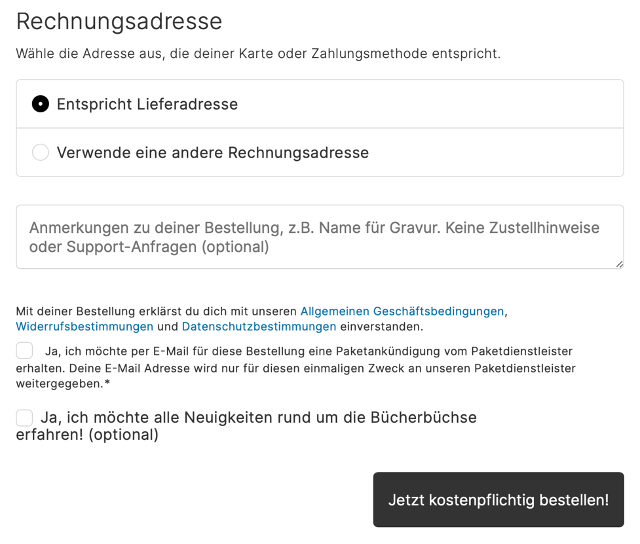Viewport: 640px width, 544px height.
Task: Tick the Bücherbüchse Neuigkeiten newsletter checkbox
Action: tap(24, 418)
